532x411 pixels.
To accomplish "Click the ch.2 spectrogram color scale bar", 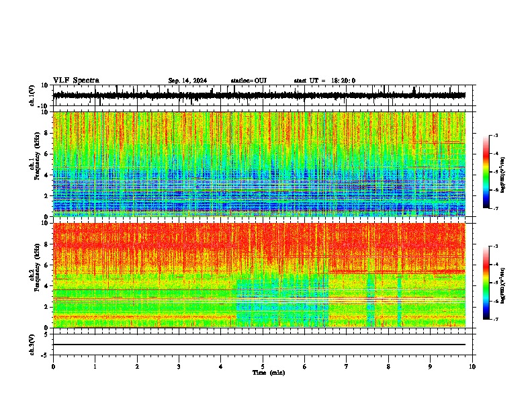I will pos(486,283).
